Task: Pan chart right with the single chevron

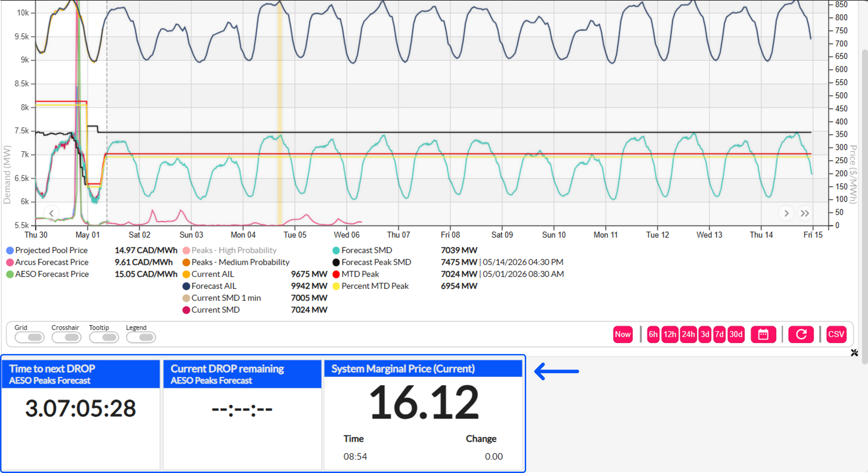Action: click(786, 213)
